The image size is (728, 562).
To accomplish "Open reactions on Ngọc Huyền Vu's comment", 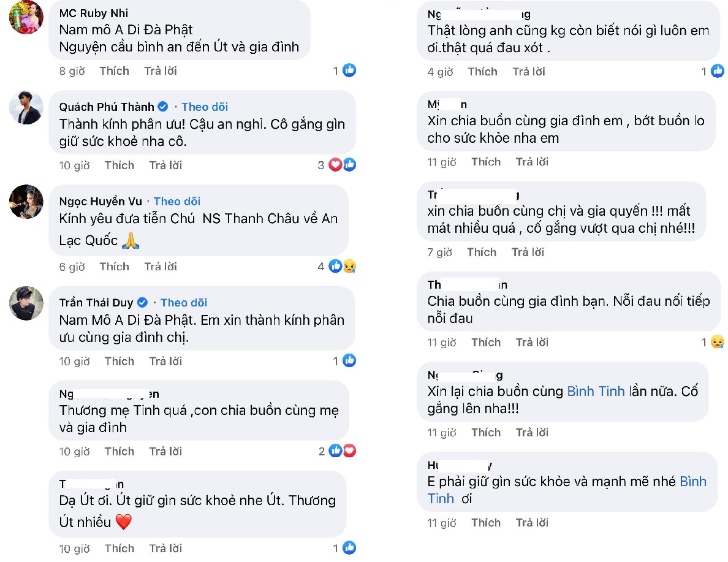I will (x=343, y=266).
